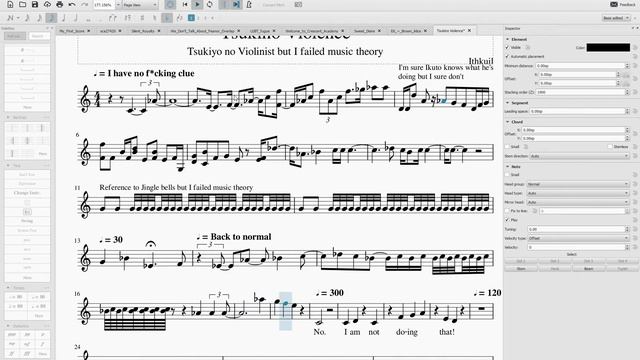640x360 pixels.
Task: Click the Stem button in Inspector
Action: pos(521,269)
